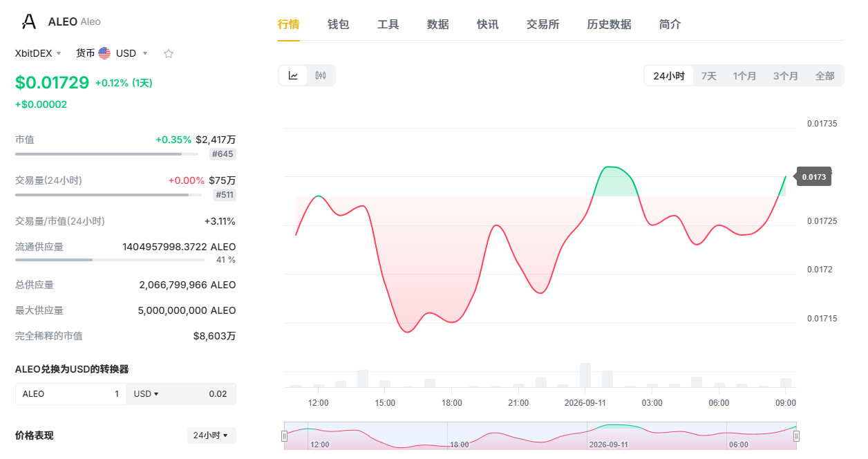The width and height of the screenshot is (868, 459).
Task: Open the 简介 tab
Action: 670,24
